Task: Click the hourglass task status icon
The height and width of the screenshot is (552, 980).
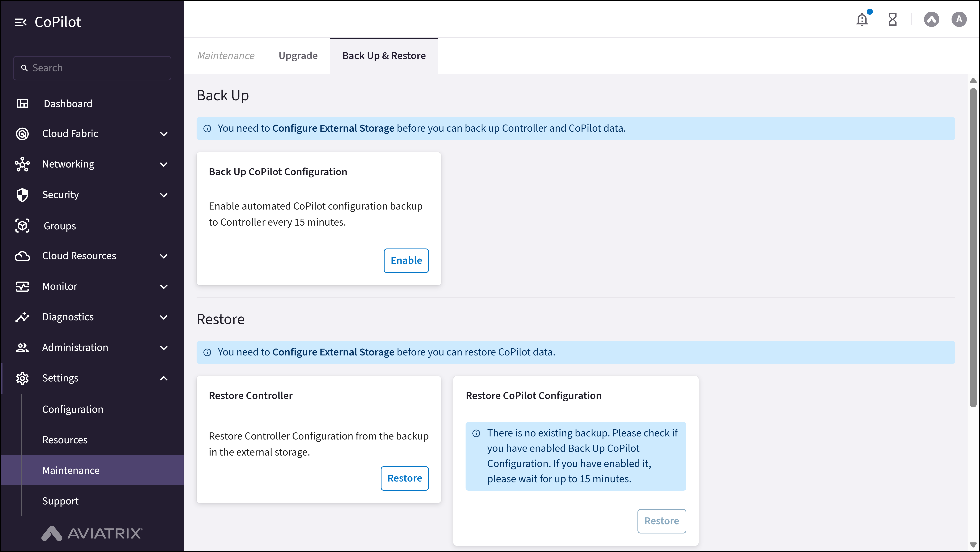Action: pyautogui.click(x=892, y=19)
